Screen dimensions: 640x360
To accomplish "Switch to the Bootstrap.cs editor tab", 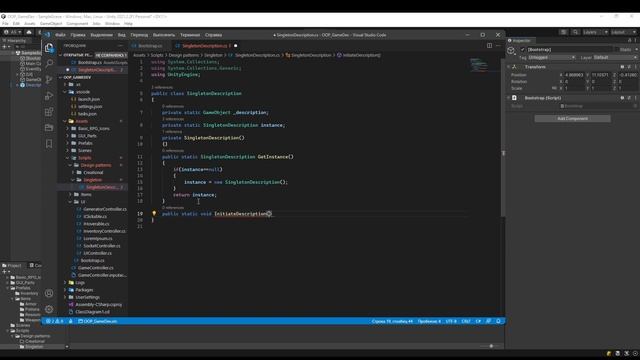I will [149, 46].
